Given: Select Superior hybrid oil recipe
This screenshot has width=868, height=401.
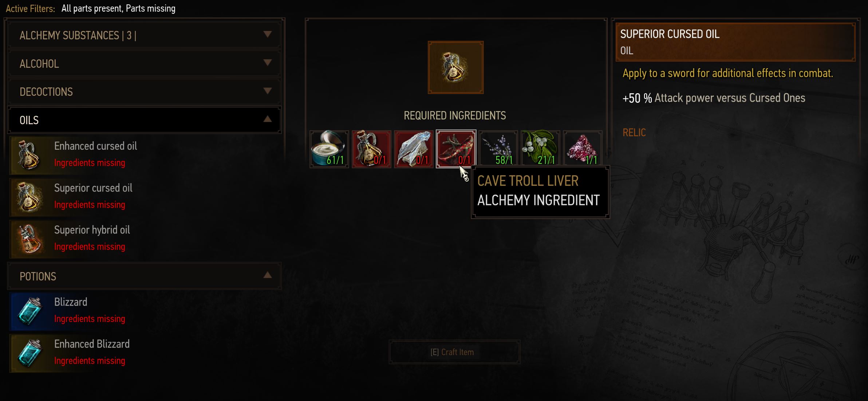Looking at the screenshot, I should [145, 239].
